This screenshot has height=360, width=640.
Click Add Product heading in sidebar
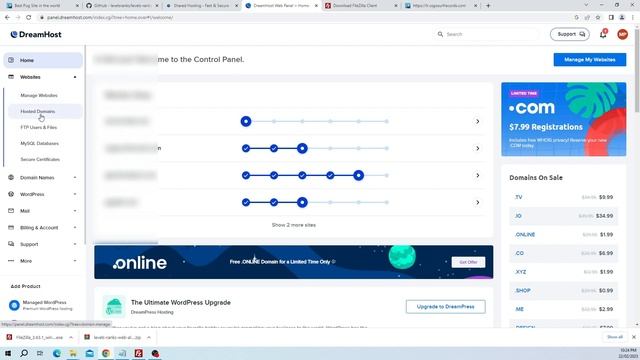pyautogui.click(x=25, y=287)
